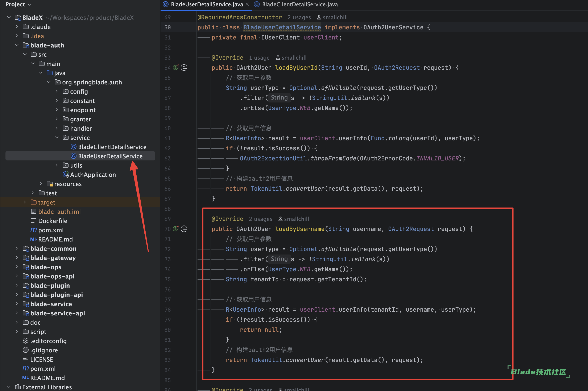Screen dimensions: 588x391
Task: Click the AuthApplication run class icon
Action: (x=66, y=175)
